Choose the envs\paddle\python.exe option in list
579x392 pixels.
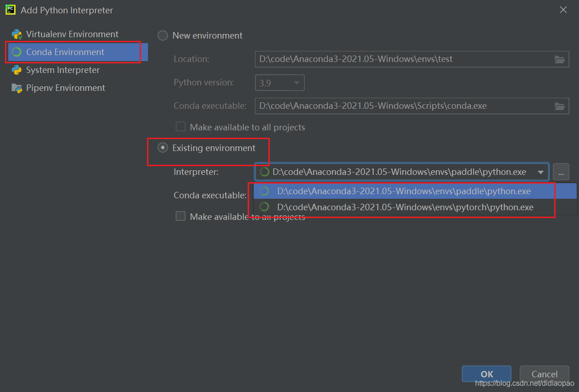pyautogui.click(x=403, y=191)
